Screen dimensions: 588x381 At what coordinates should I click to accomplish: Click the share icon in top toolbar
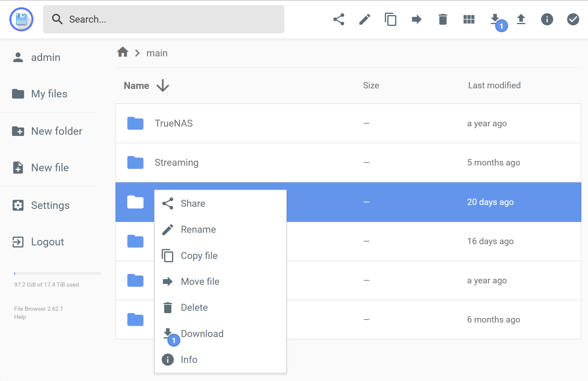pyautogui.click(x=339, y=19)
